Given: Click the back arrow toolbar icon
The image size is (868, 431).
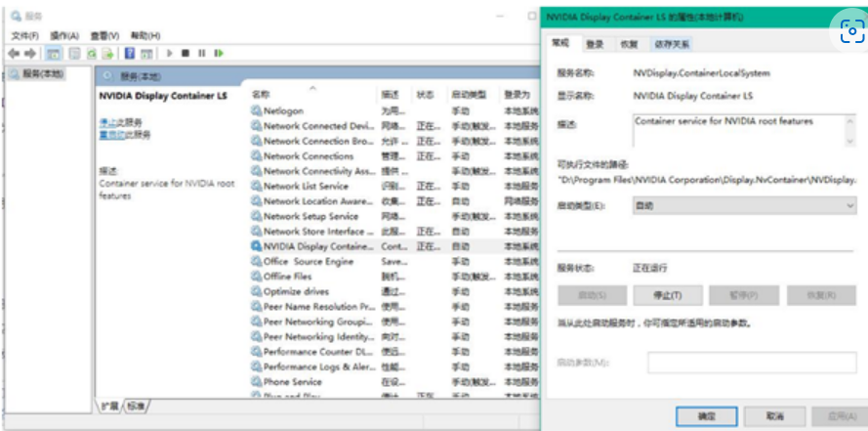Looking at the screenshot, I should click(14, 53).
